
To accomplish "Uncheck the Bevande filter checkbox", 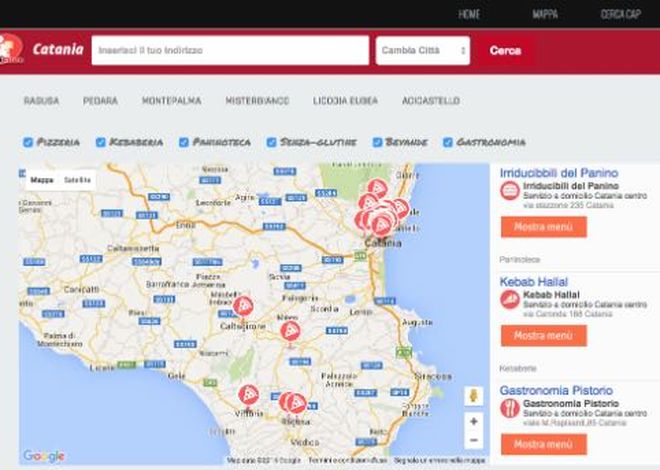I will pyautogui.click(x=378, y=142).
